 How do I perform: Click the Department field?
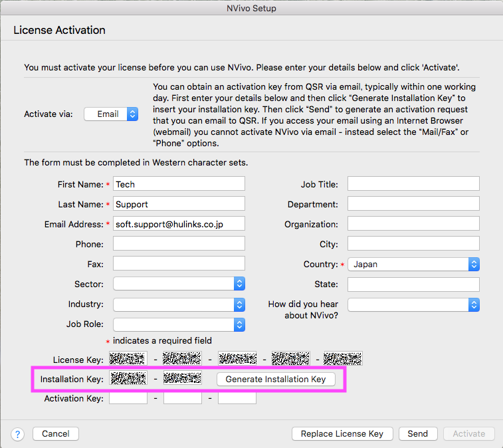[413, 204]
